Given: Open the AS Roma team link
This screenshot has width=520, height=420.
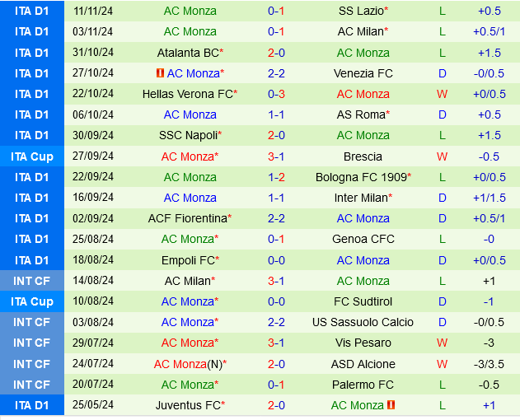Looking at the screenshot, I should [x=361, y=114].
